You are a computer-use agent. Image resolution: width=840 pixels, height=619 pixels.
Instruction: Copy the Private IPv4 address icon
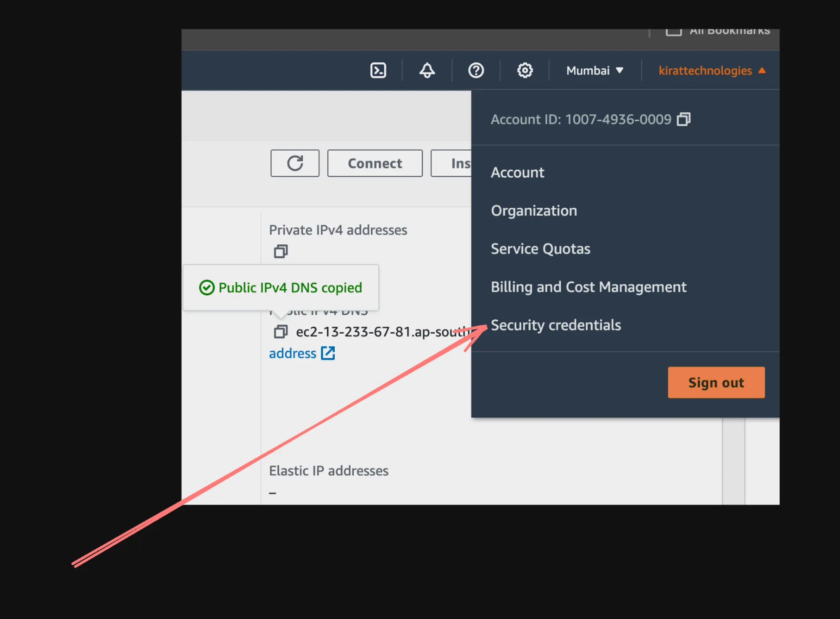pos(281,252)
